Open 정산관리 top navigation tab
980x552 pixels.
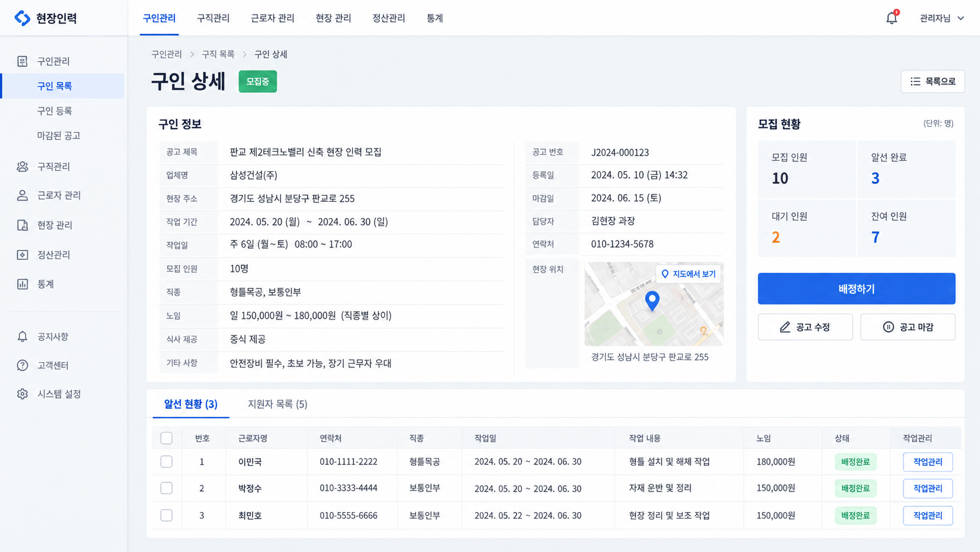[389, 18]
